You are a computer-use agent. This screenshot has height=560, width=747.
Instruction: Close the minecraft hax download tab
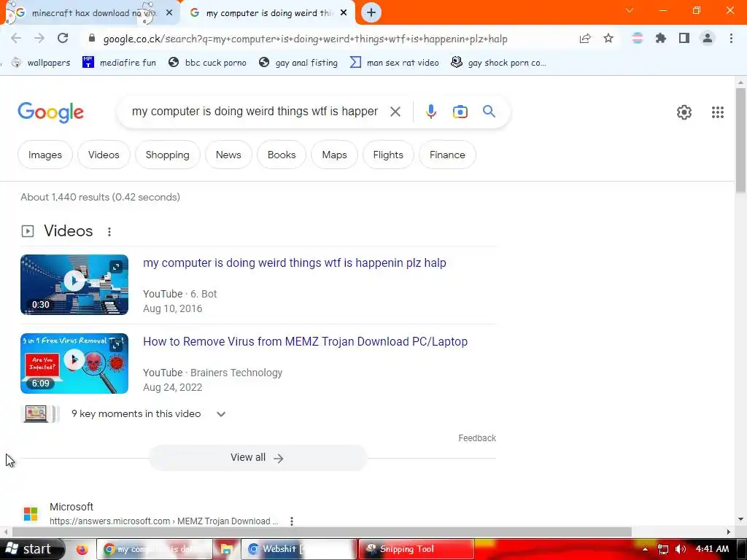click(169, 13)
